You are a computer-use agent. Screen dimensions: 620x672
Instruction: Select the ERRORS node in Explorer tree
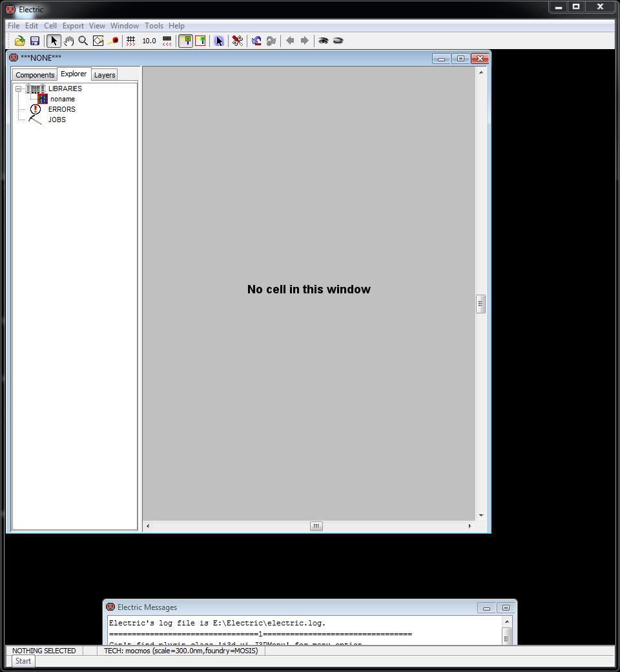pos(61,109)
